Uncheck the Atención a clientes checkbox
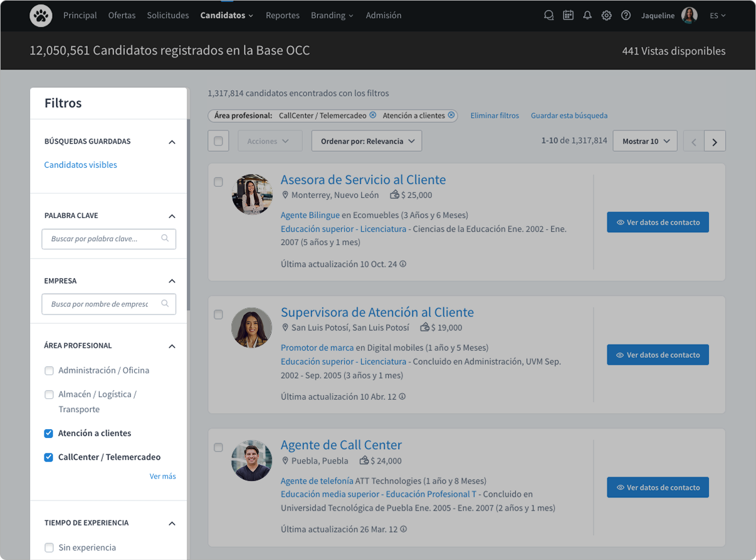 tap(49, 433)
